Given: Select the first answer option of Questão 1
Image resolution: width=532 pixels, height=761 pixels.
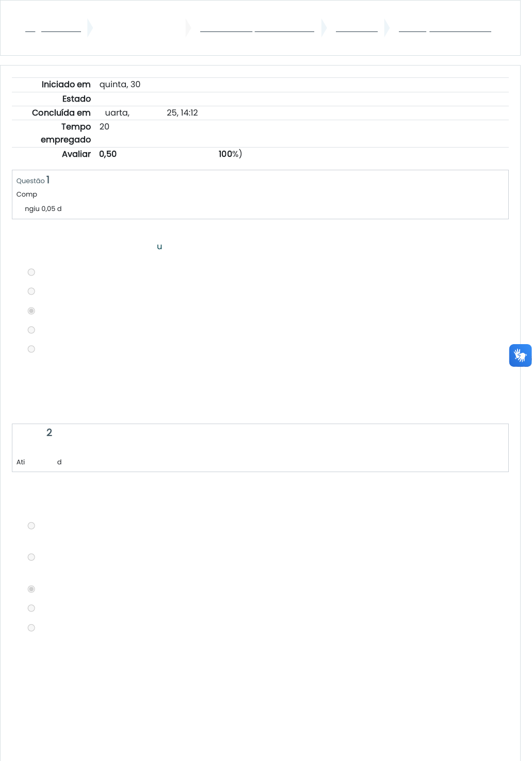Looking at the screenshot, I should point(31,272).
